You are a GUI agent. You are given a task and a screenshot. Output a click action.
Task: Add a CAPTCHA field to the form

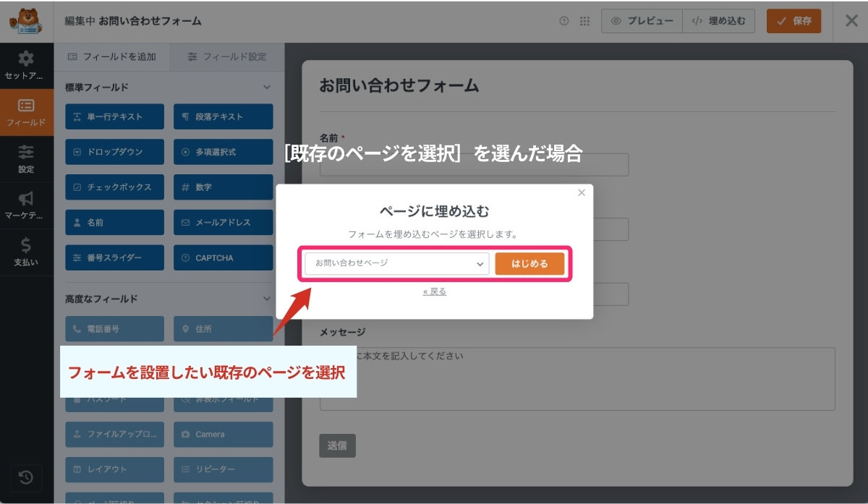(223, 257)
